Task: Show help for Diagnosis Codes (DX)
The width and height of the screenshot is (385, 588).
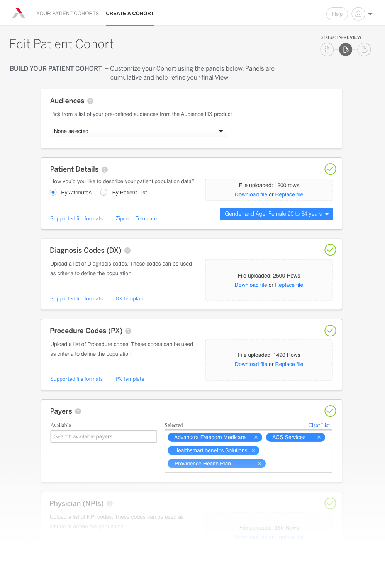Action: tap(127, 251)
